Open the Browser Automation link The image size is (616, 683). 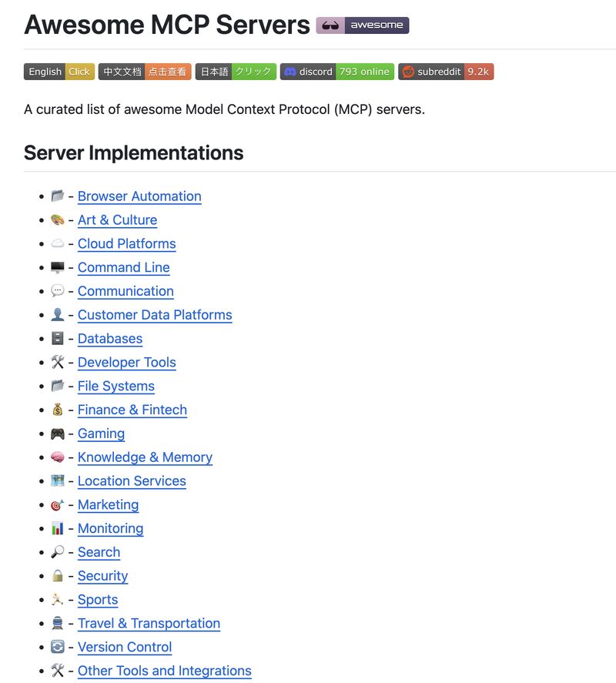click(x=139, y=196)
